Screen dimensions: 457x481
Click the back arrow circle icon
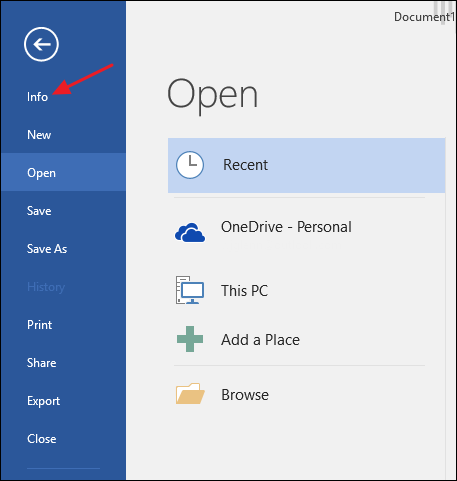[x=41, y=44]
